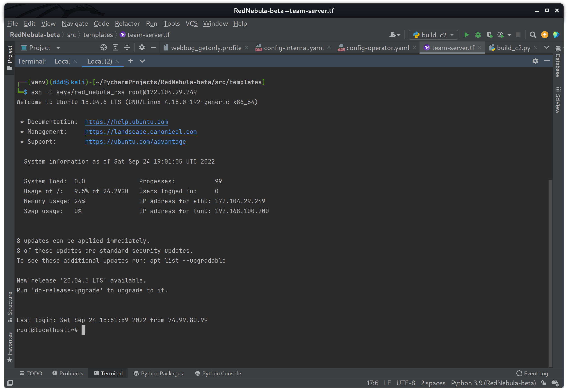Change line ending via the LF indicator

point(387,383)
